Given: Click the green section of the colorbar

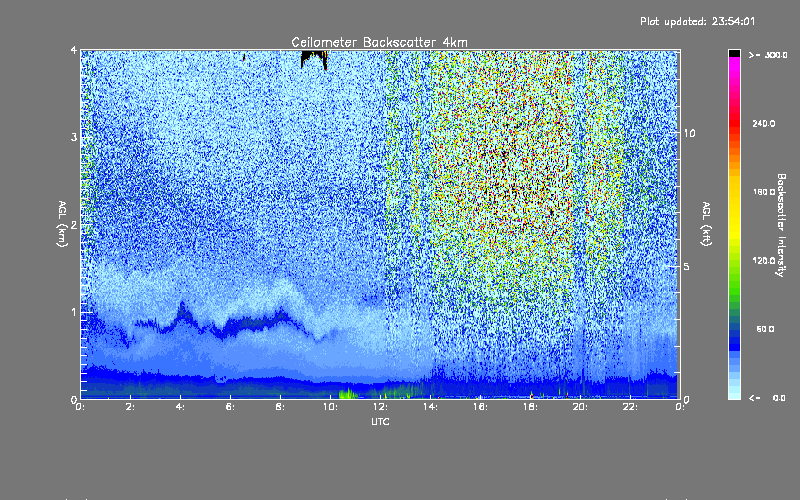Looking at the screenshot, I should [x=734, y=283].
